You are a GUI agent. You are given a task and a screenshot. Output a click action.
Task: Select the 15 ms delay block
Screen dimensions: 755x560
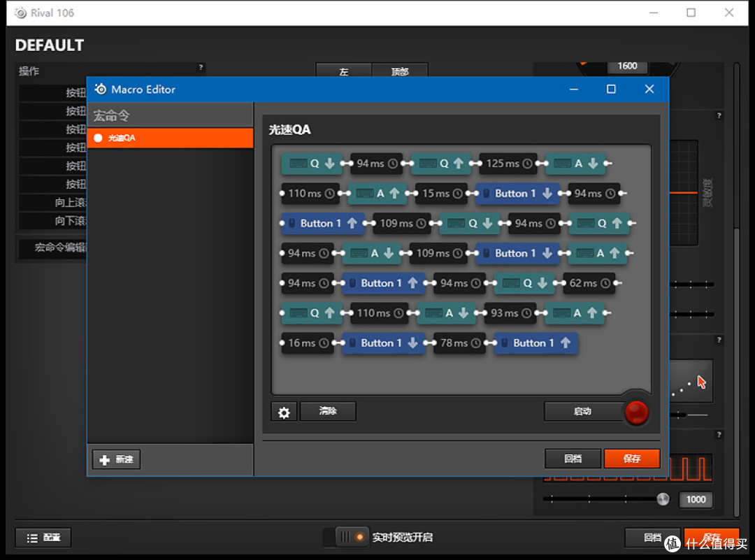point(440,193)
